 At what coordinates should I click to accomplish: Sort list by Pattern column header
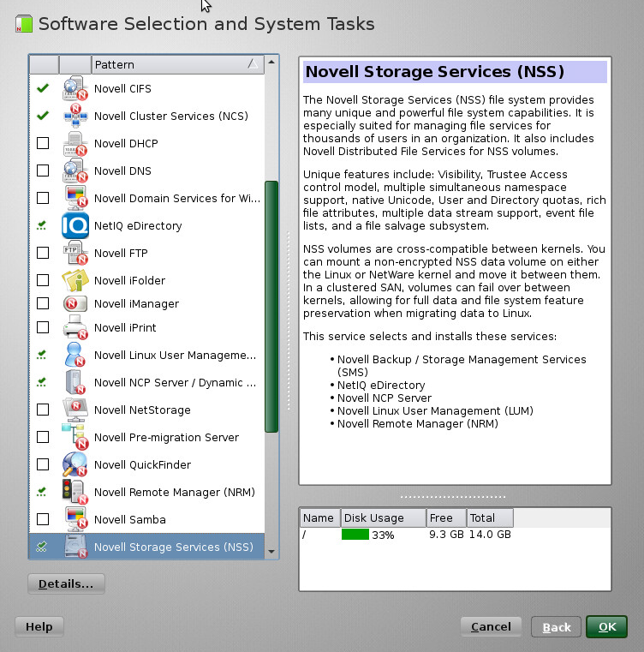[x=177, y=64]
